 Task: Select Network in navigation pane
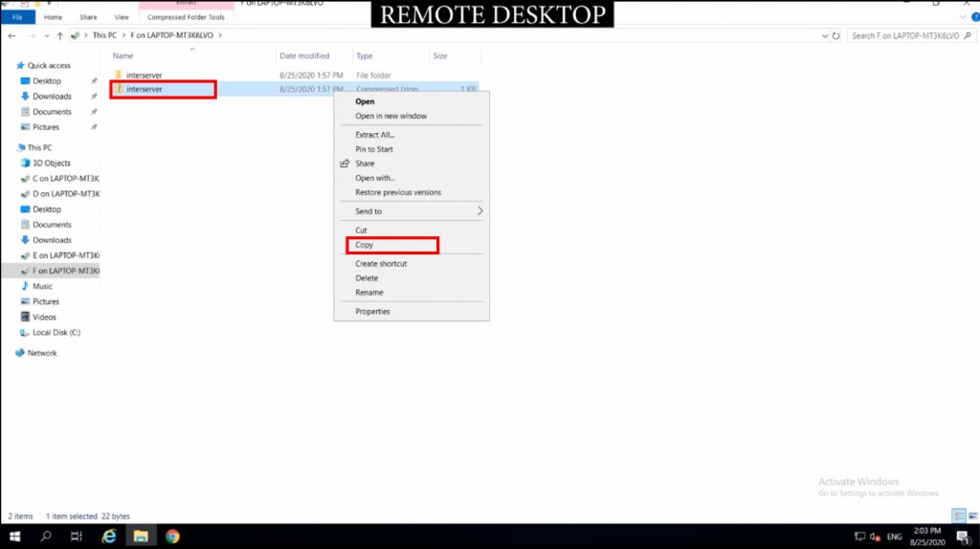42,353
